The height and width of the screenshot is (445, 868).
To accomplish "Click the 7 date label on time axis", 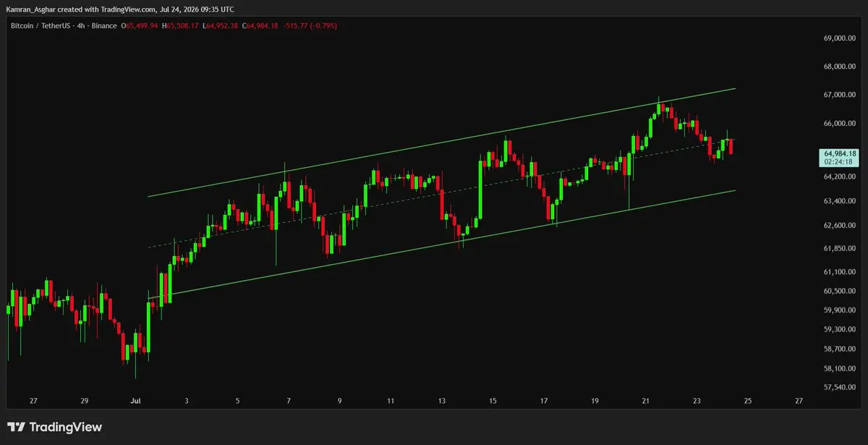I will [289, 400].
